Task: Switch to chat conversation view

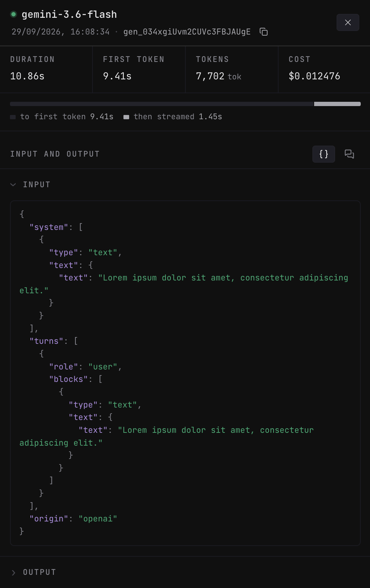Action: [349, 154]
